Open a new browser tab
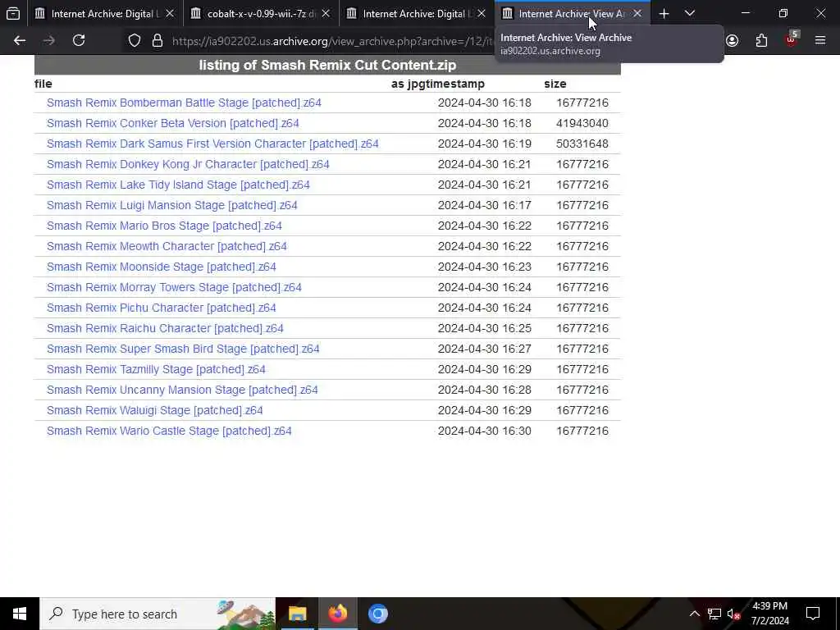840x630 pixels. tap(664, 13)
